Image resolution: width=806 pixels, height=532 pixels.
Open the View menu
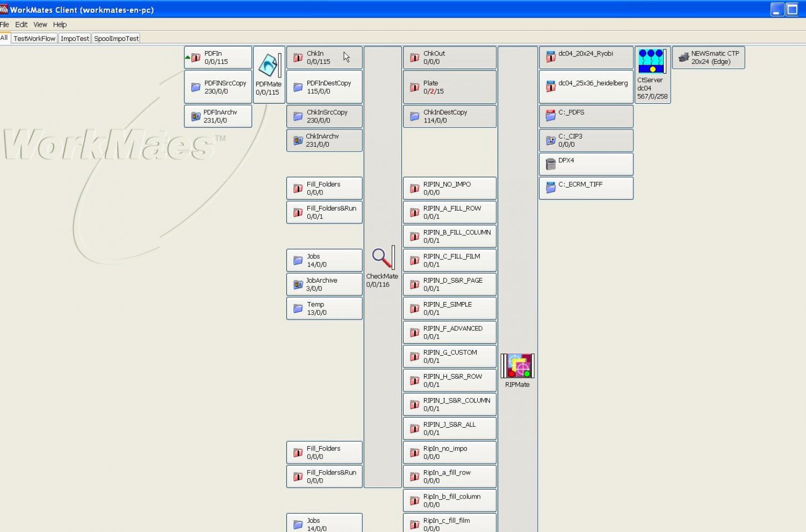click(40, 25)
